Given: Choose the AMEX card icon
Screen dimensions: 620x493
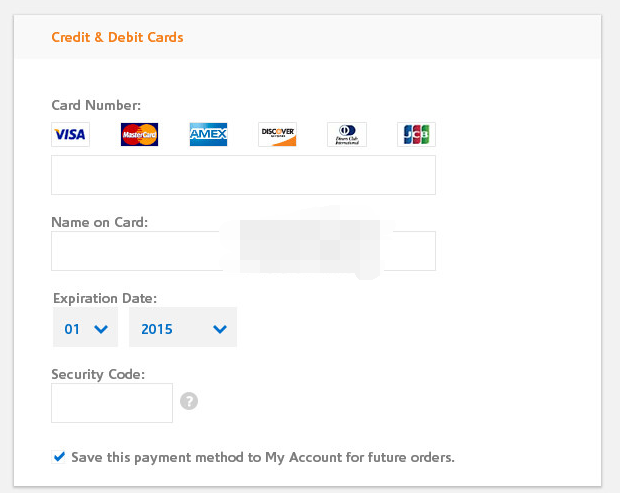Looking at the screenshot, I should 208,134.
